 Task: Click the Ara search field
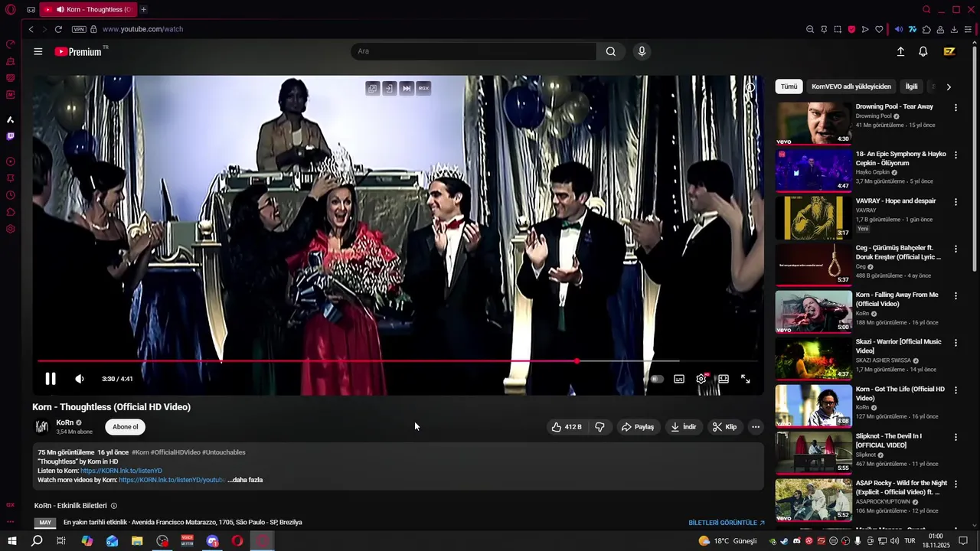[473, 51]
